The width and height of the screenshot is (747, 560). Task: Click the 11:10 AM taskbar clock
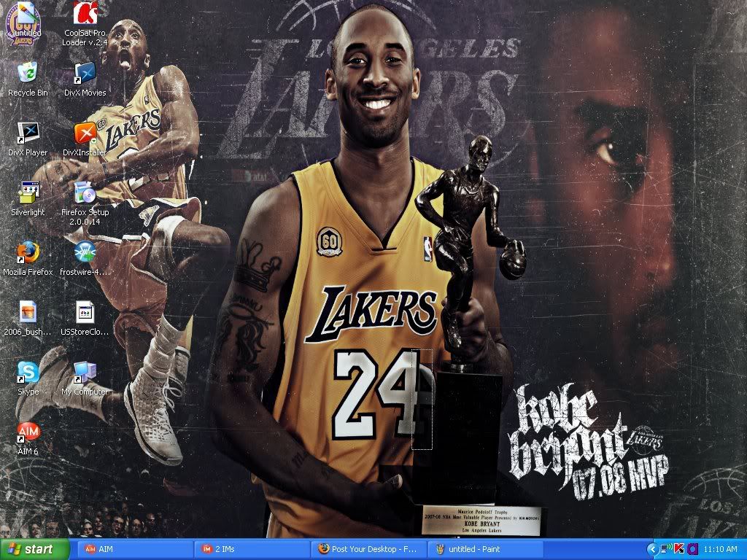pos(720,549)
